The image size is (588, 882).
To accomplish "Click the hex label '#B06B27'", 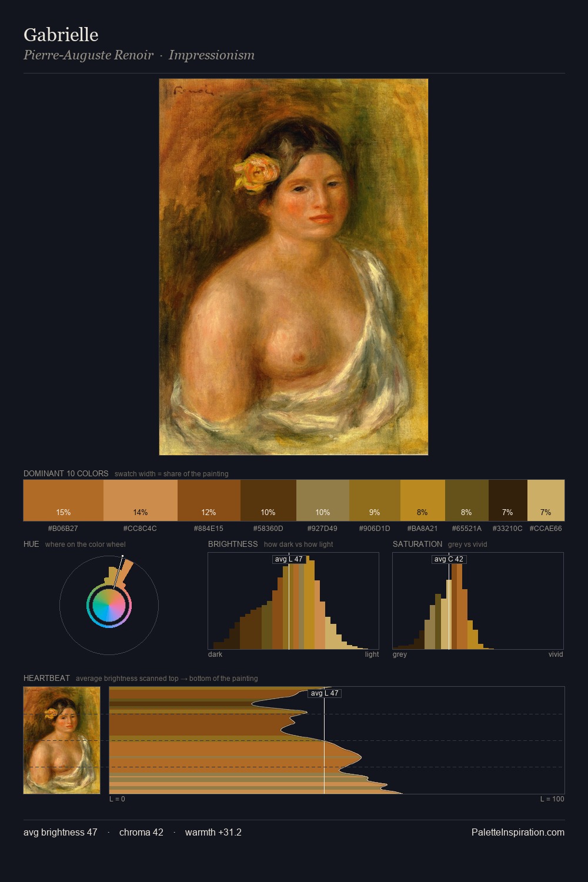I will [63, 529].
